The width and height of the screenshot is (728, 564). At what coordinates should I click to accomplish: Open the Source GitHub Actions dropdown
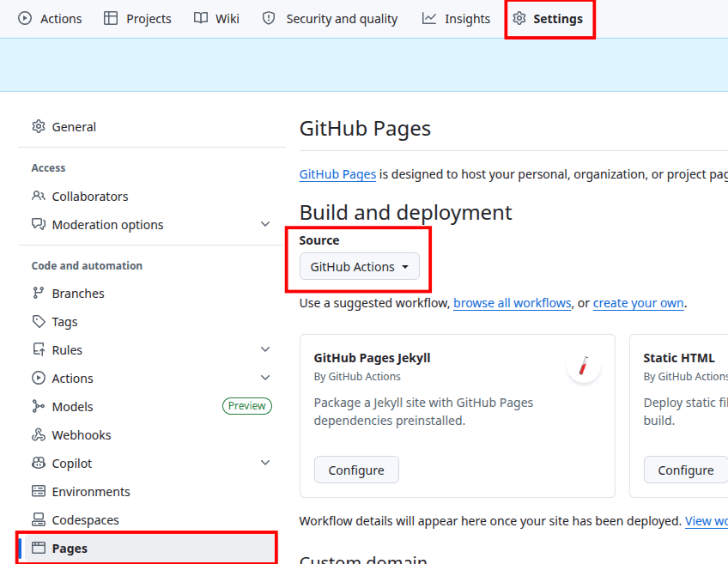pos(360,266)
